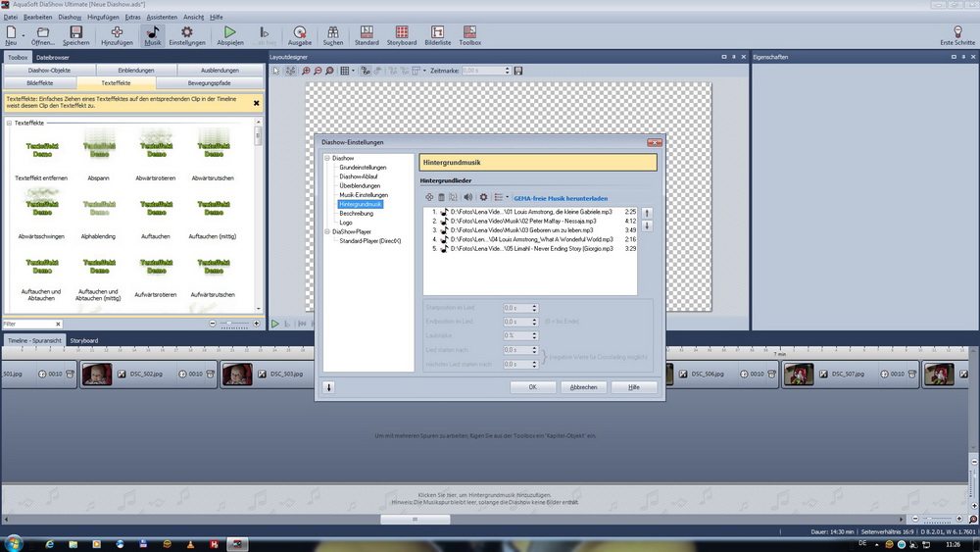Click the speaker icon to preview the song
980x552 pixels.
[x=467, y=197]
